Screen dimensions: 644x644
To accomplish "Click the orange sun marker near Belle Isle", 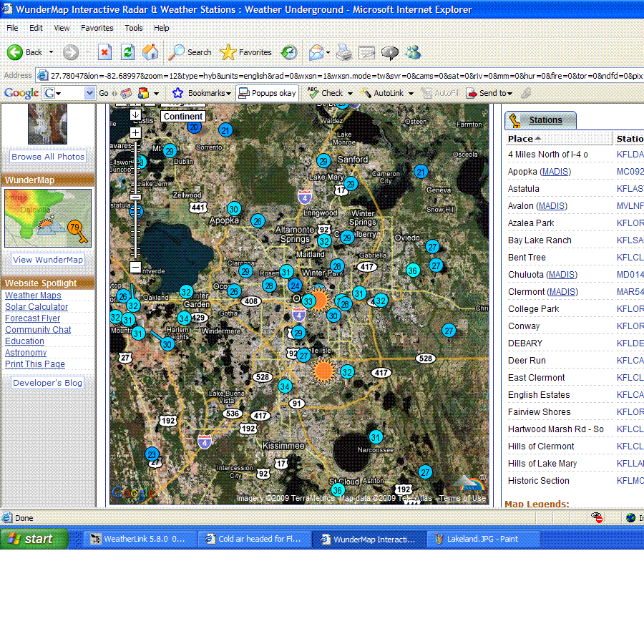I will 324,371.
